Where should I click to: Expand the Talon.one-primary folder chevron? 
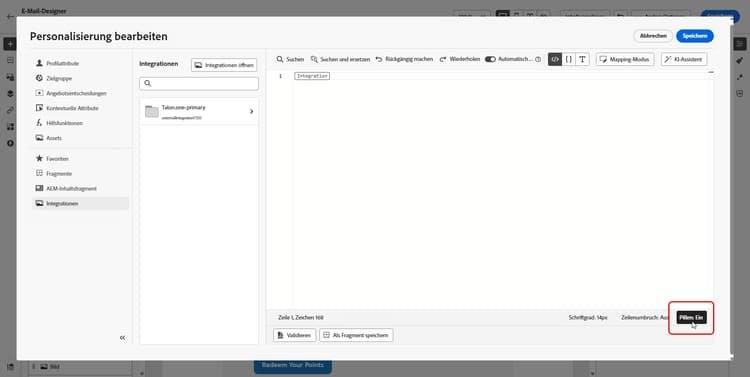252,111
